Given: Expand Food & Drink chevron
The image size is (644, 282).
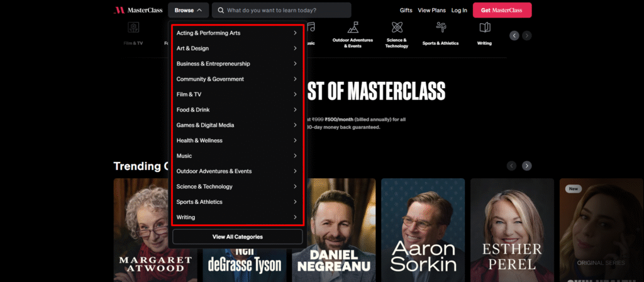Looking at the screenshot, I should click(295, 110).
